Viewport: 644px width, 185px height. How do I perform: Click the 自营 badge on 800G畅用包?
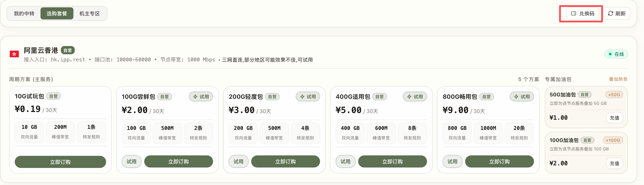pos(487,97)
